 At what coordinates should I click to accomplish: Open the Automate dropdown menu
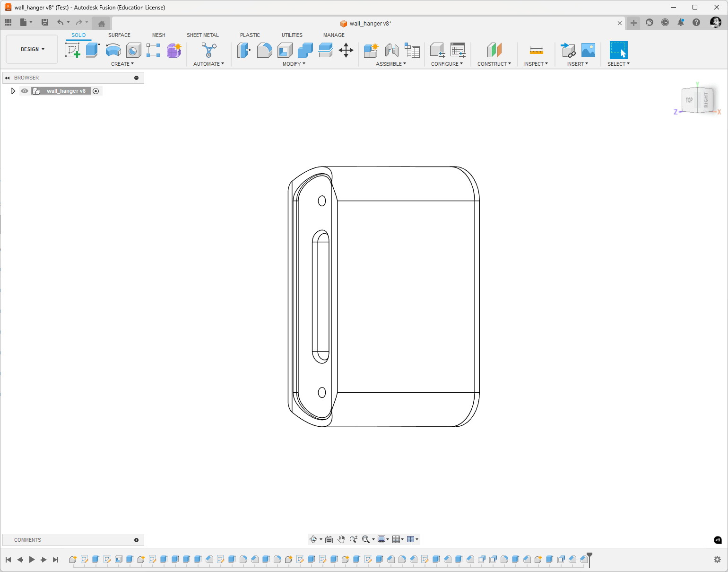208,64
